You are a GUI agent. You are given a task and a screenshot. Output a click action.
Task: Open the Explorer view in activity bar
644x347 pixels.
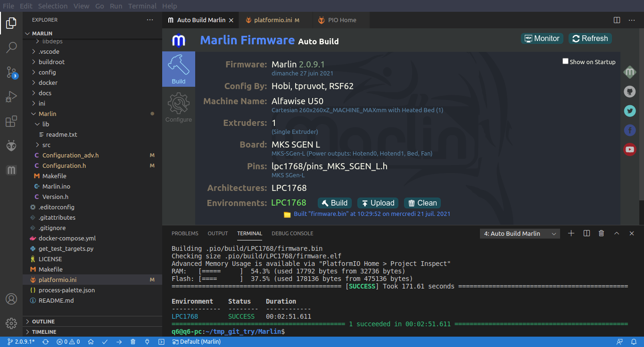point(11,23)
